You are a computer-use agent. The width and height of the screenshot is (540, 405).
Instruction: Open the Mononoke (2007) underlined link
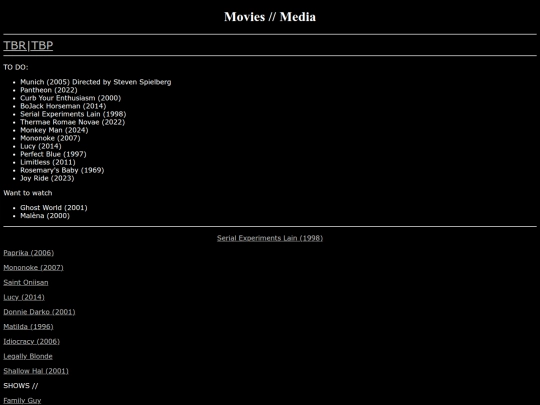[x=33, y=268]
